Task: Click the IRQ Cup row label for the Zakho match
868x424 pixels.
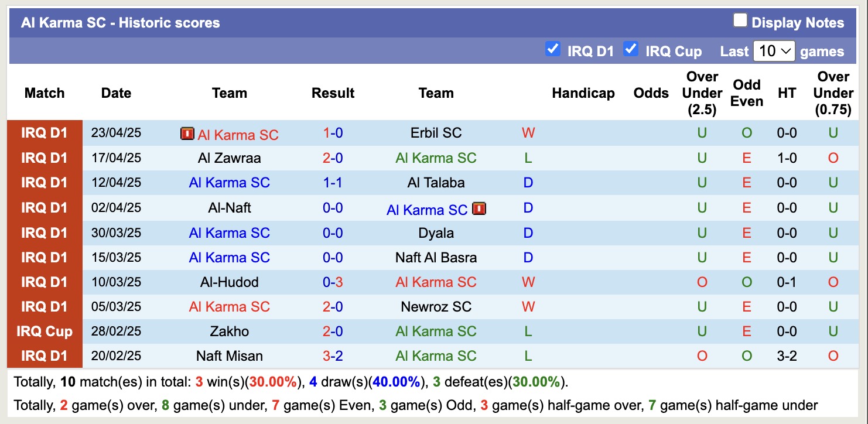Action: (x=44, y=331)
